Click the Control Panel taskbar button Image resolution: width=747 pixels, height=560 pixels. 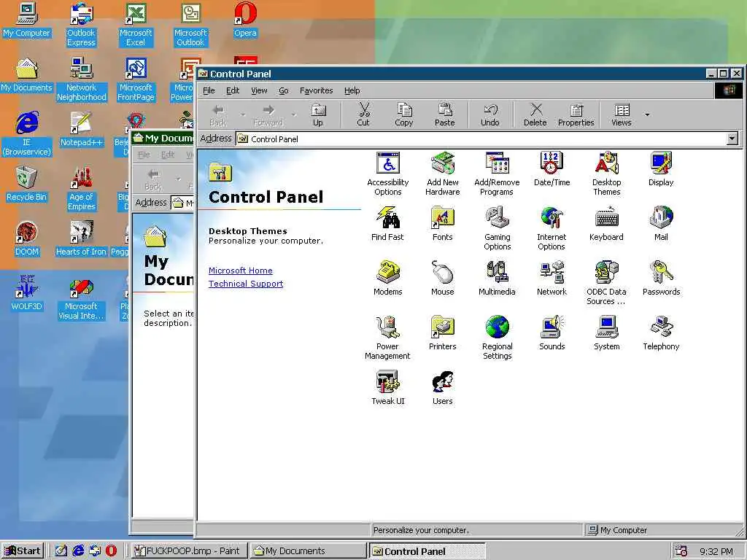click(x=427, y=551)
